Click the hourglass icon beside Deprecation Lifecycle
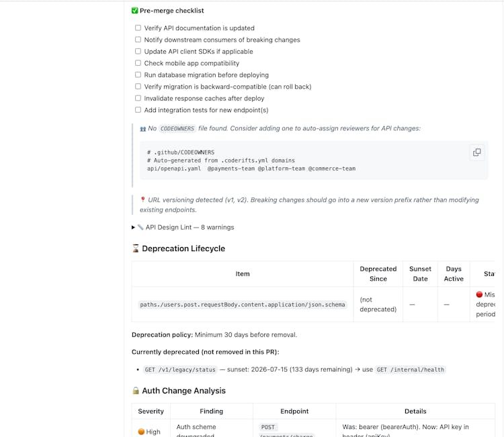This screenshot has width=504, height=437. tap(136, 249)
